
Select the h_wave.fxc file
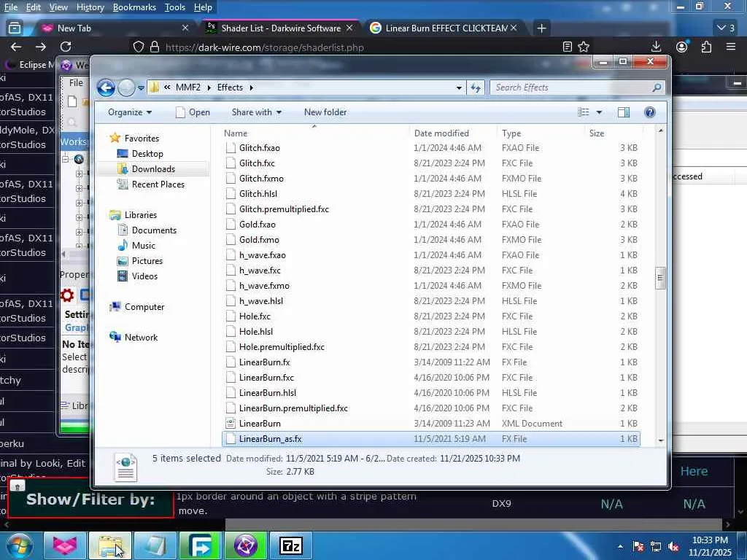260,271
